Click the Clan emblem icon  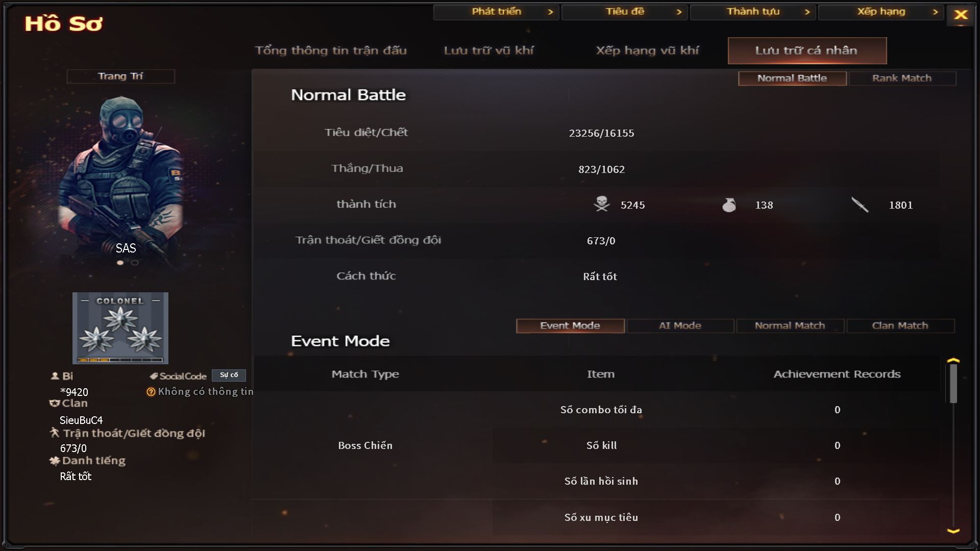[54, 404]
